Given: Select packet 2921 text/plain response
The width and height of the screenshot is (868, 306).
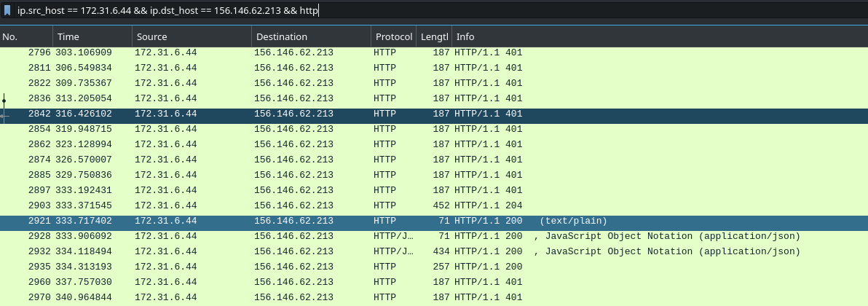Looking at the screenshot, I should pos(434,221).
